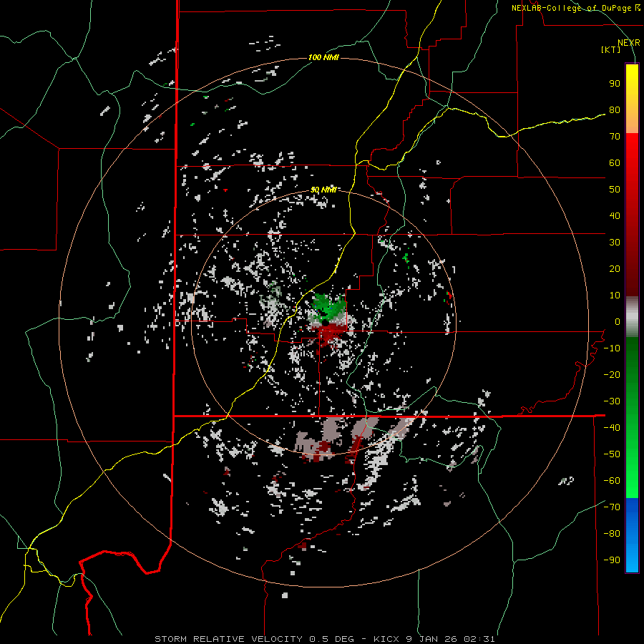Image resolution: width=644 pixels, height=644 pixels.
Task: Click the -20 value on velocity scale
Action: click(x=612, y=375)
